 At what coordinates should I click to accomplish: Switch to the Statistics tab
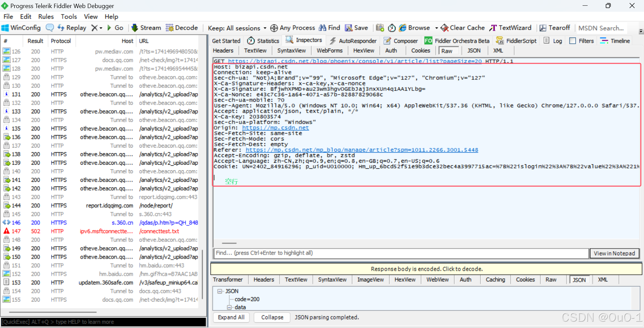(x=263, y=40)
